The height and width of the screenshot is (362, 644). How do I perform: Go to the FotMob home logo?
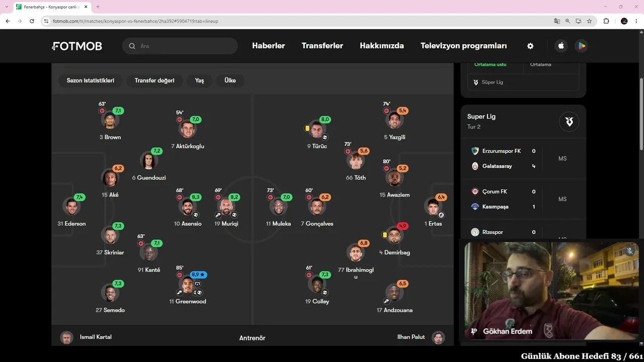coord(77,46)
